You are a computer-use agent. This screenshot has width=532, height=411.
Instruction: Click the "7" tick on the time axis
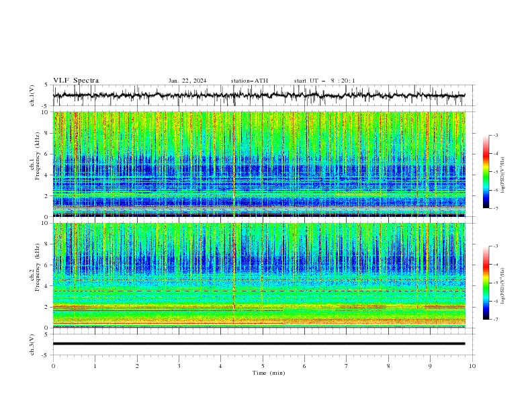pos(346,366)
